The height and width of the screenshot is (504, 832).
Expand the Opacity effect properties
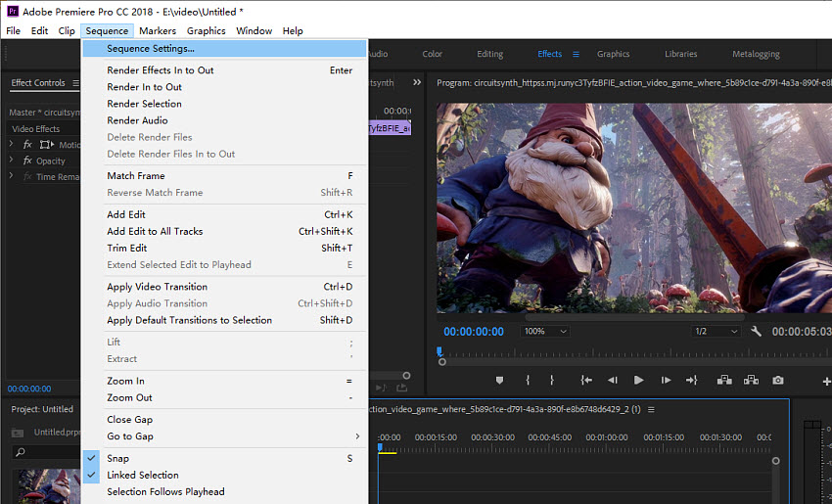point(11,160)
